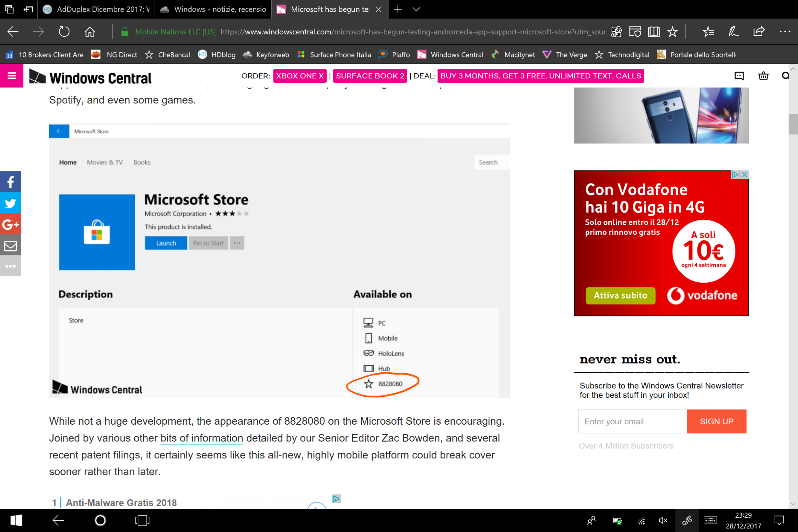Open Task View on taskbar
Viewport: 798px width, 532px height.
pyautogui.click(x=142, y=520)
